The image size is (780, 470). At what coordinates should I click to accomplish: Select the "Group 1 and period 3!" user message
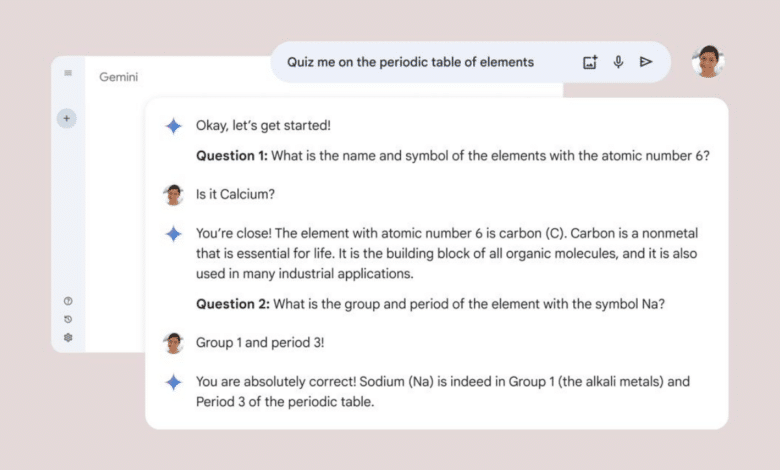pos(260,343)
